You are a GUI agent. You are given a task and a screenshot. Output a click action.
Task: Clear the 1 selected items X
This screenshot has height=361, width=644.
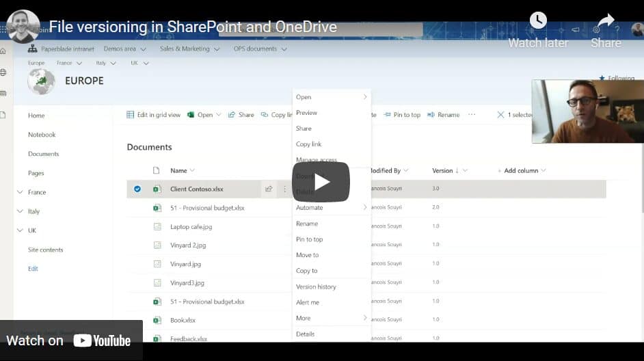tap(500, 115)
